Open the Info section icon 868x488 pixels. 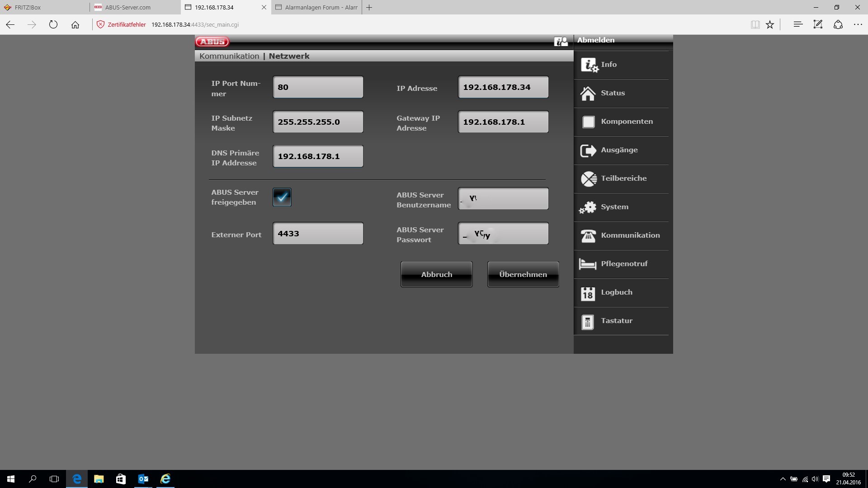pos(589,65)
